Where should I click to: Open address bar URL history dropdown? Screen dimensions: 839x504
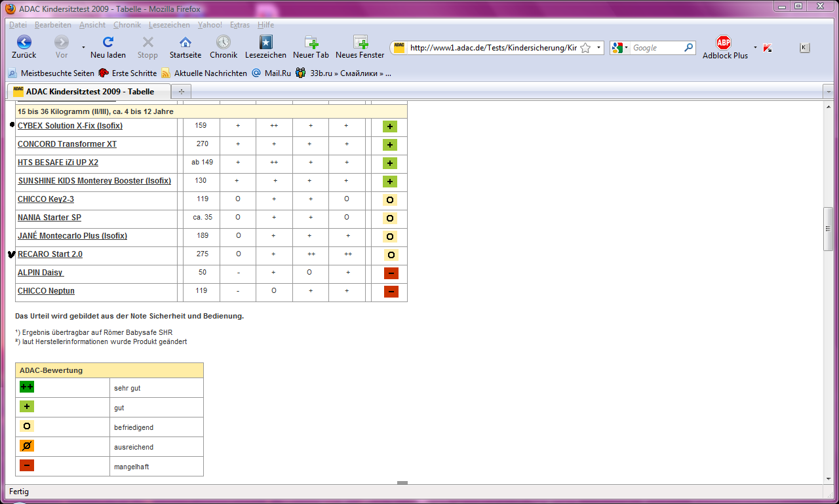598,48
